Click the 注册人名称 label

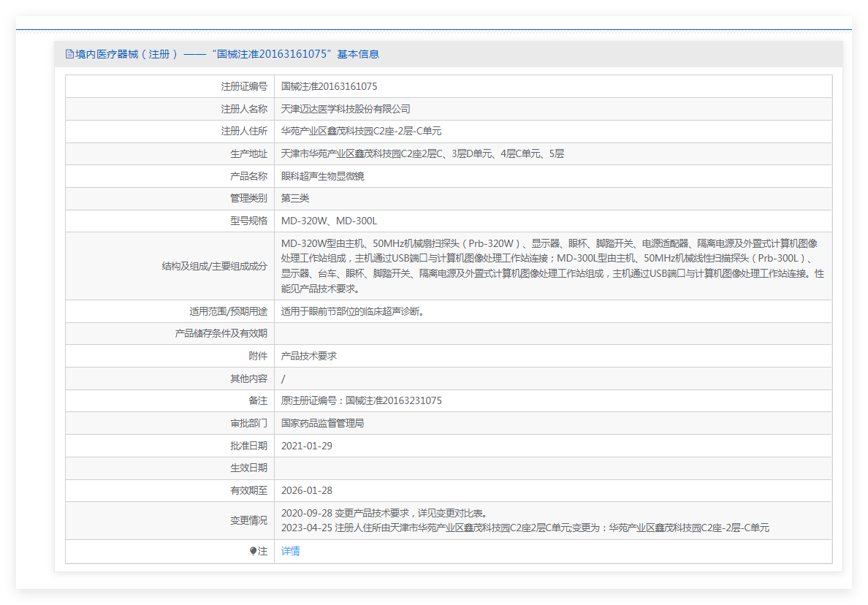[244, 109]
